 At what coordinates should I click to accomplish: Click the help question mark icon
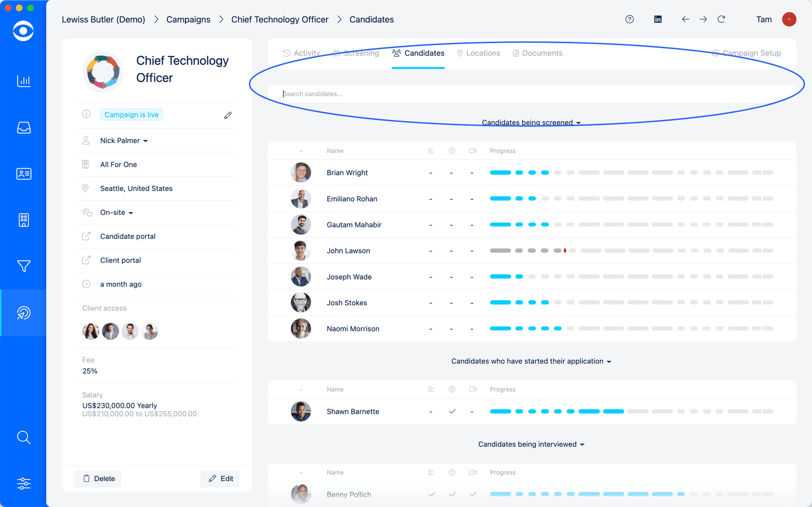tap(629, 19)
